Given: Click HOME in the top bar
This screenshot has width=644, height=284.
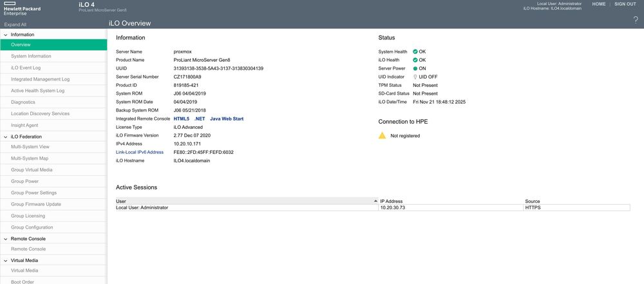Looking at the screenshot, I should click(599, 4).
